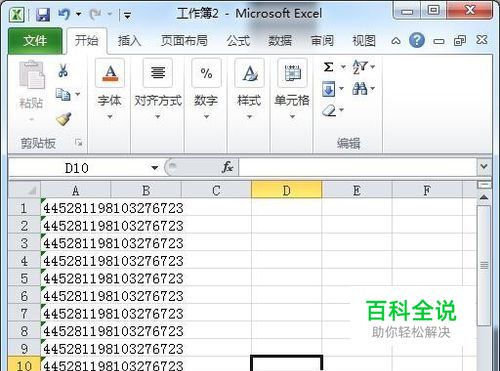Click the Sort & Filter icon
The width and height of the screenshot is (500, 371).
(360, 67)
